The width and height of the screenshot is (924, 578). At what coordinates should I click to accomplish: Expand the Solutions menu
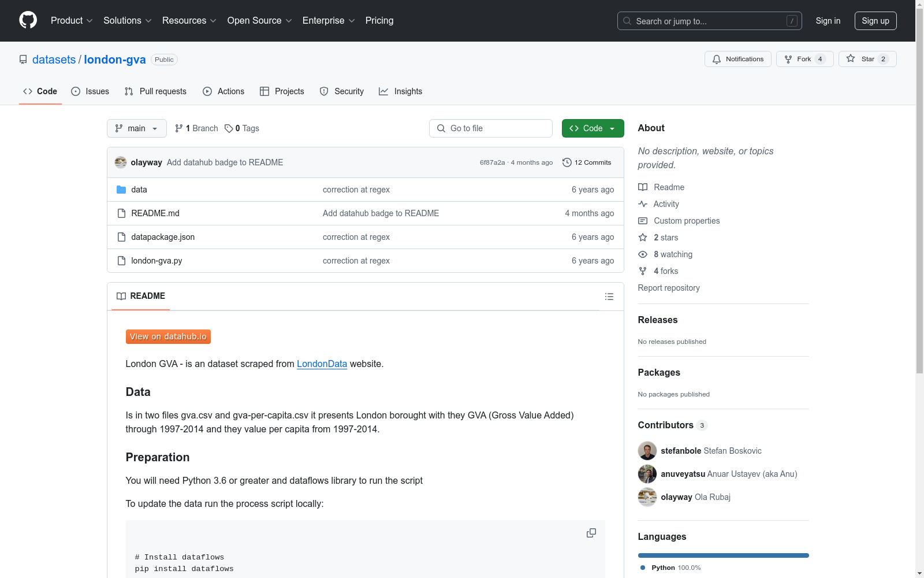128,21
